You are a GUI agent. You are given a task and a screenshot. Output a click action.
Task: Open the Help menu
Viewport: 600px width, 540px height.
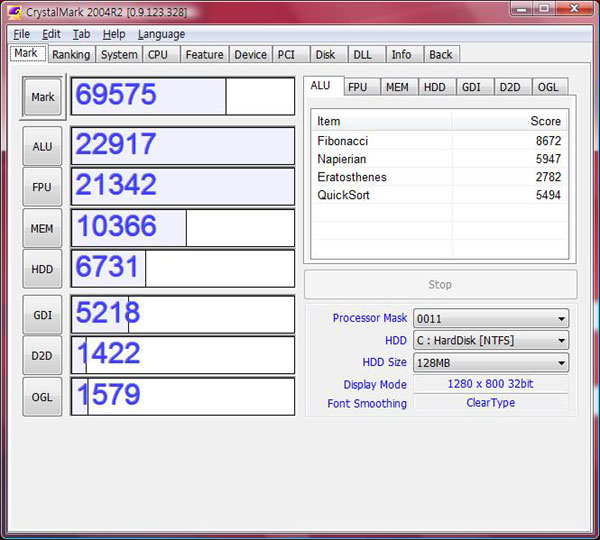click(114, 34)
